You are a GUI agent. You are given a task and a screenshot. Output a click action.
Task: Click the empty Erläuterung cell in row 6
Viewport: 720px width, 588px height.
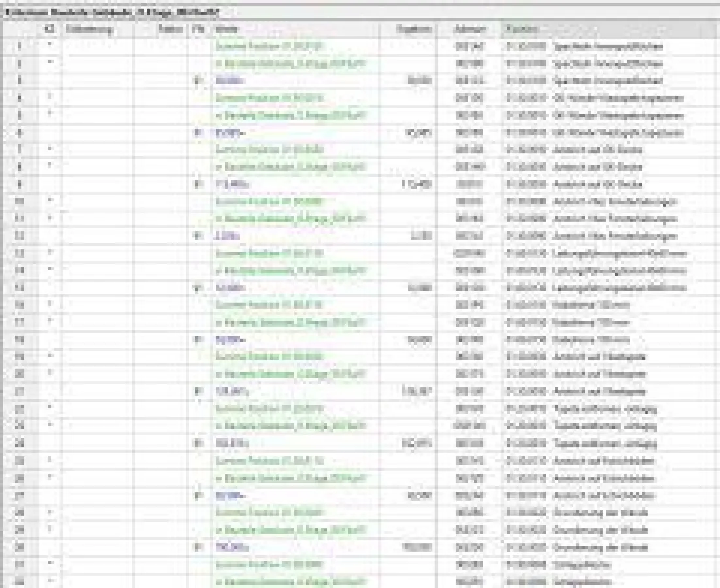point(97,133)
